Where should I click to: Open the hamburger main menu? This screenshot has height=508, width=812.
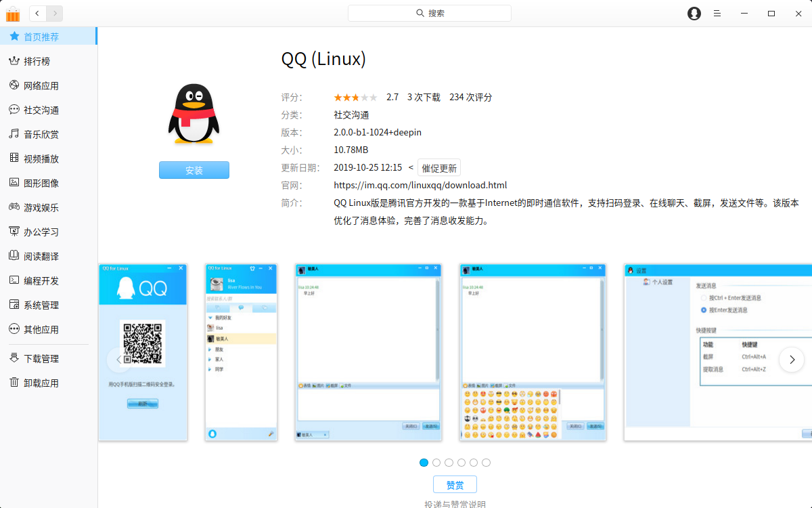coord(717,14)
